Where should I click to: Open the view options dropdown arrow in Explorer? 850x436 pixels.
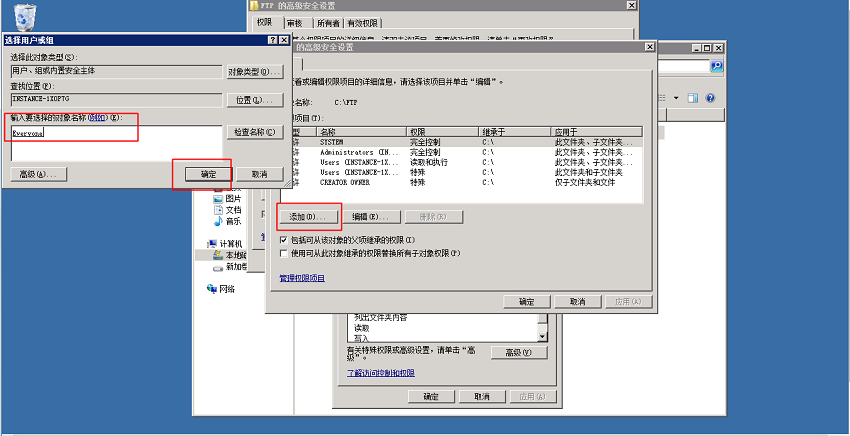[x=676, y=98]
